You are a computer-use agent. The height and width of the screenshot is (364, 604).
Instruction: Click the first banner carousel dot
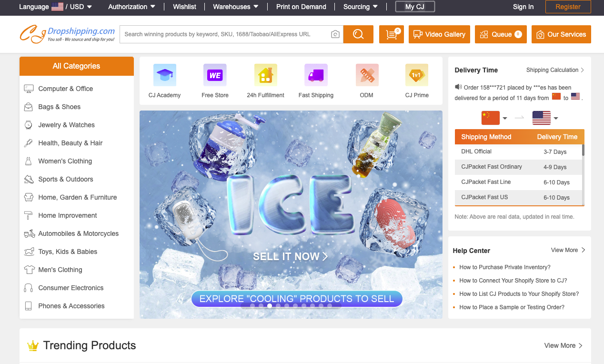(252, 306)
